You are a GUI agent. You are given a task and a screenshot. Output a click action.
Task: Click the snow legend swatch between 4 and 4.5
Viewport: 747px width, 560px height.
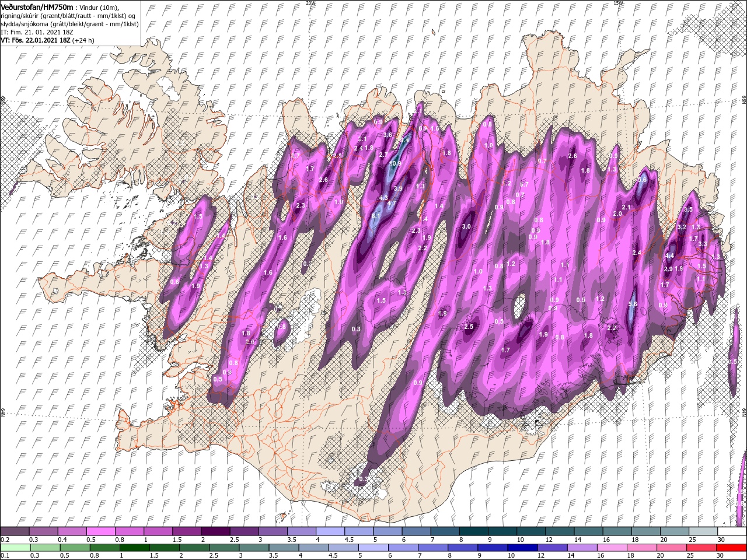[x=330, y=531]
